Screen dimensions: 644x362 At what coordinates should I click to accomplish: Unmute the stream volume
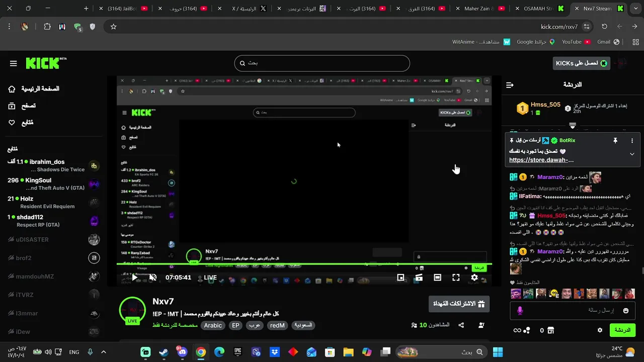click(153, 277)
